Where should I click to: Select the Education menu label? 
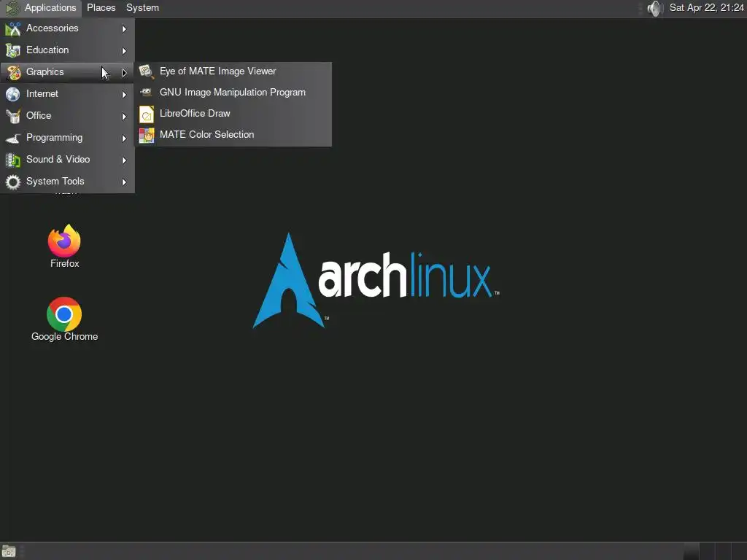click(x=47, y=50)
